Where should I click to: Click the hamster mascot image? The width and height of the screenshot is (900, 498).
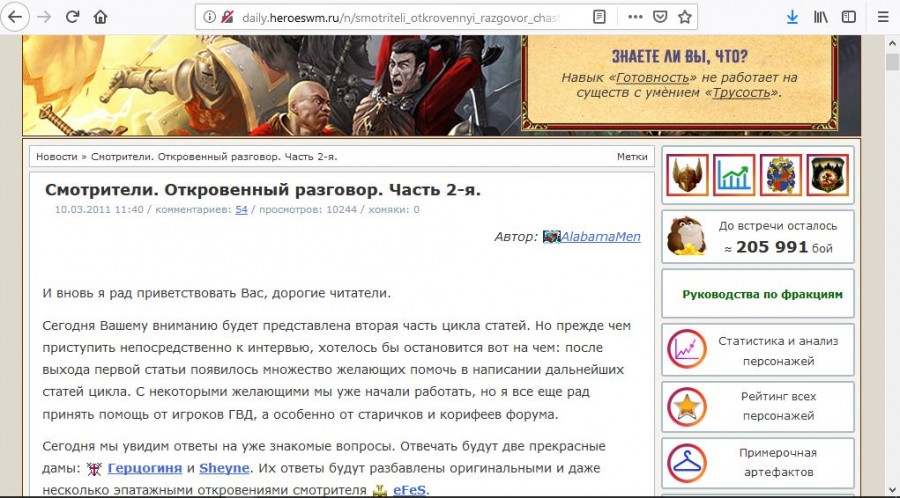coord(686,236)
